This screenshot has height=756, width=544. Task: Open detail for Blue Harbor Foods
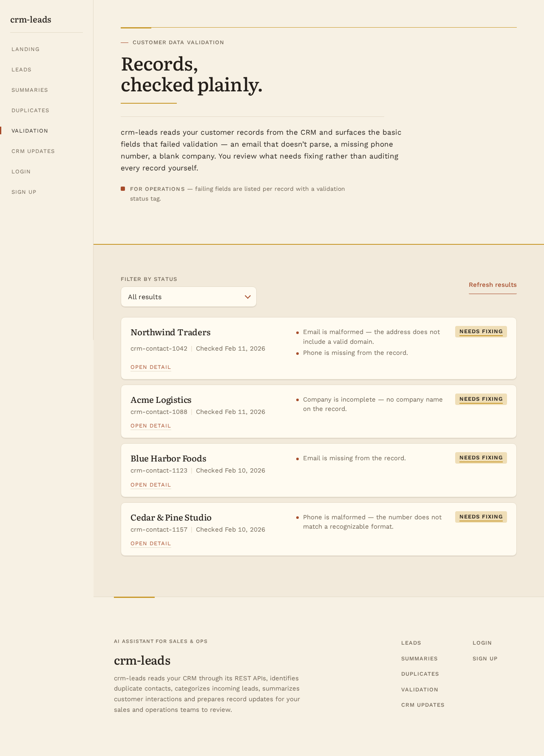tap(150, 485)
